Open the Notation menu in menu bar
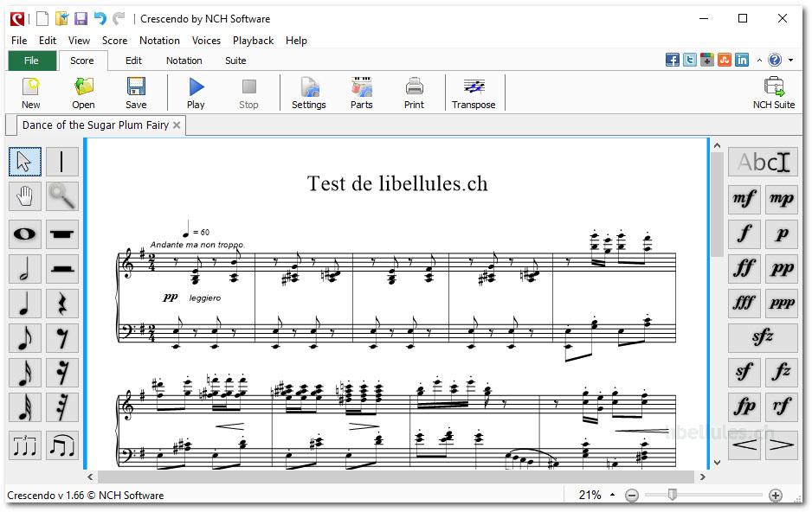Screen dimensions: 812x512 point(159,41)
